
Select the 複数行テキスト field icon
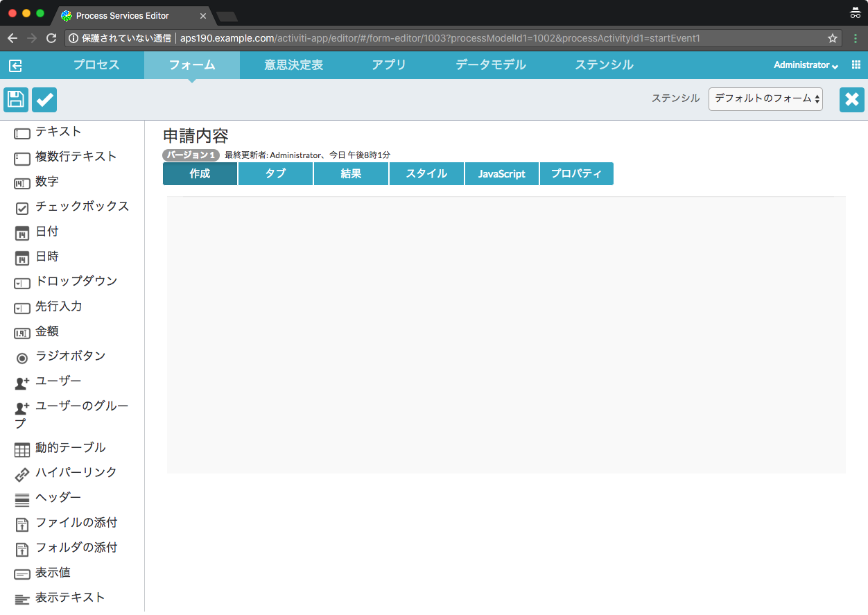point(22,159)
